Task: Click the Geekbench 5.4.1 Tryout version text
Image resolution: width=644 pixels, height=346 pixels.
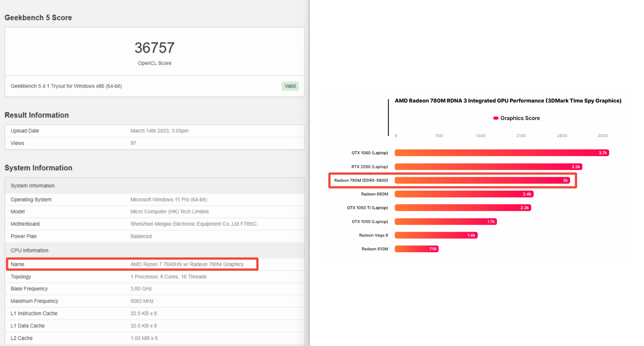Action: click(66, 86)
